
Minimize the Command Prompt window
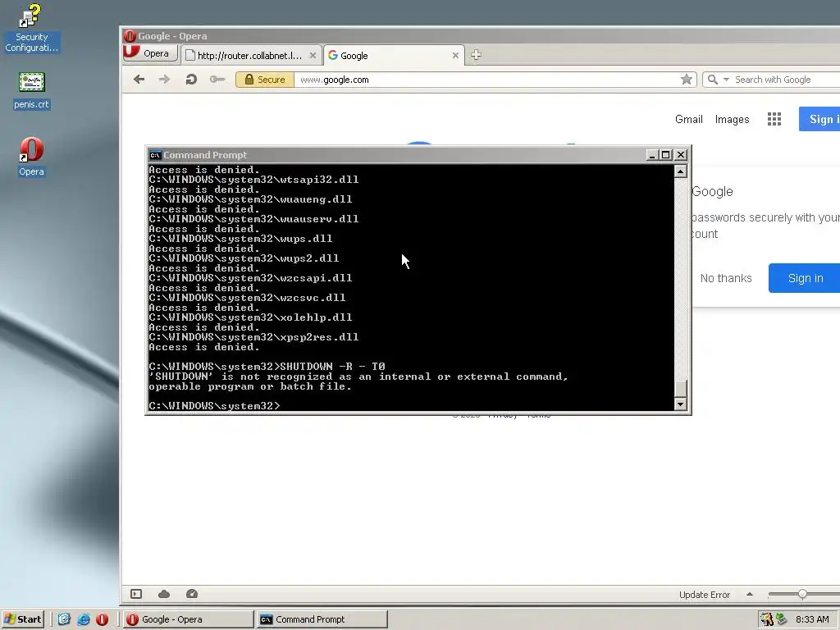[x=652, y=155]
